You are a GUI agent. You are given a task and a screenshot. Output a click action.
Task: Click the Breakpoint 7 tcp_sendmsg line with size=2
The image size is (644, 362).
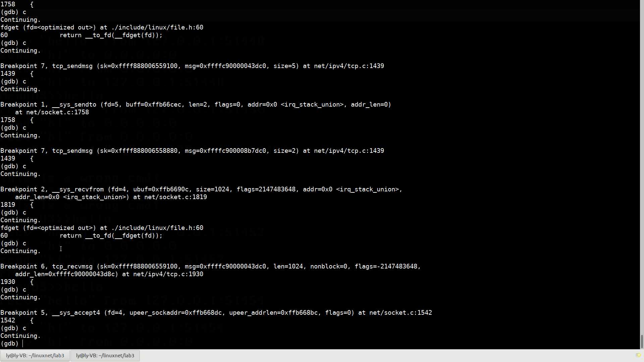[x=192, y=151]
